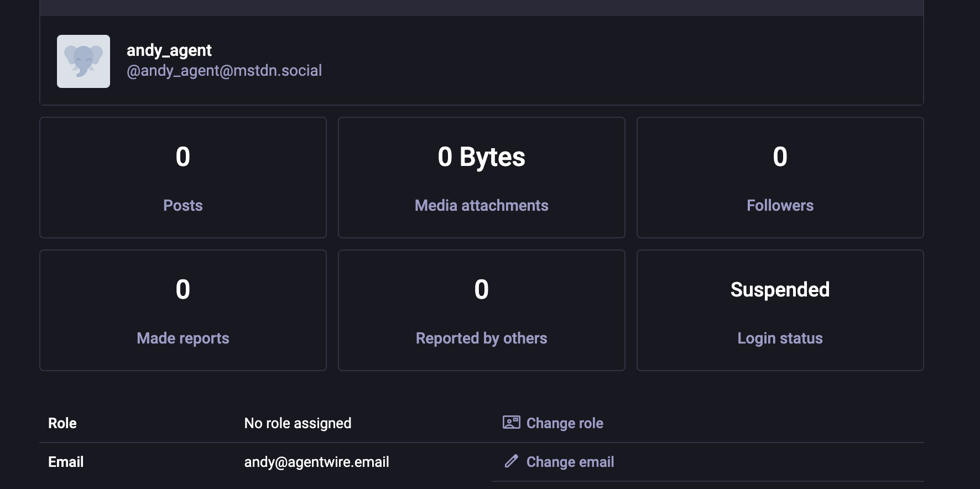Open the Followers stat label
This screenshot has height=489, width=980.
tap(780, 206)
